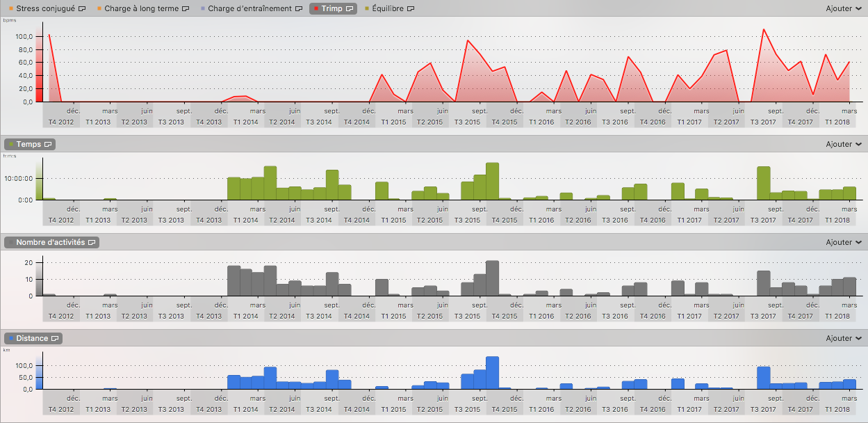Click the popup icon beside Équilibre
Screen dimensions: 868x423
point(411,9)
